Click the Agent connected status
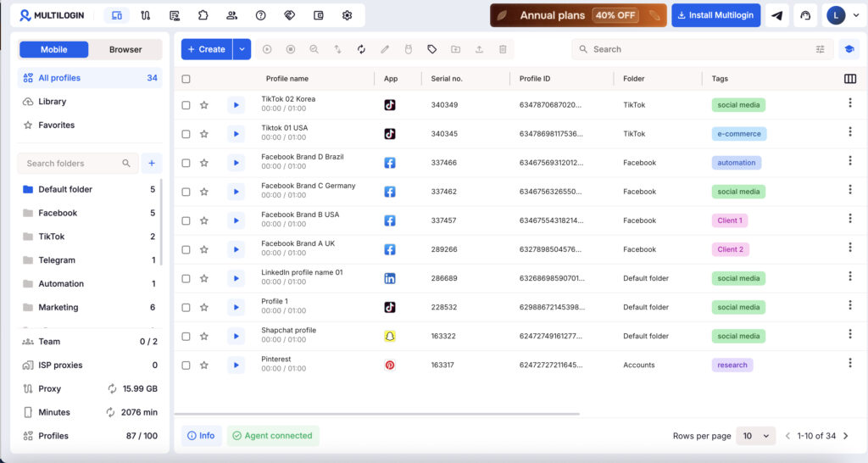This screenshot has height=463, width=868. tap(273, 436)
